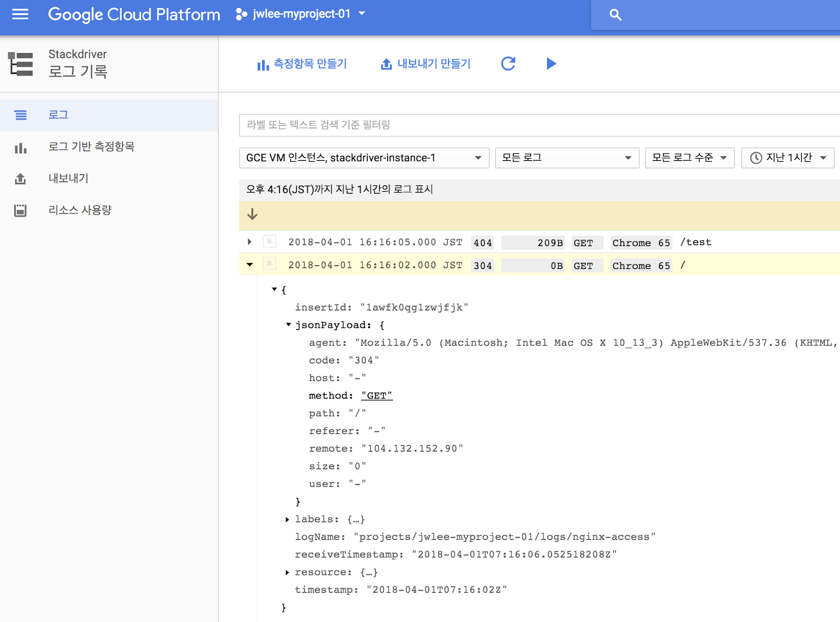Select the 로그 sidebar item
Screen dimensions: 840x622
coord(59,114)
